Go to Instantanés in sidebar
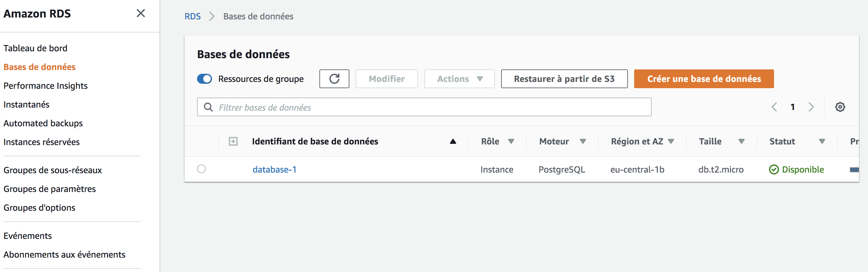The height and width of the screenshot is (272, 868). 26,105
